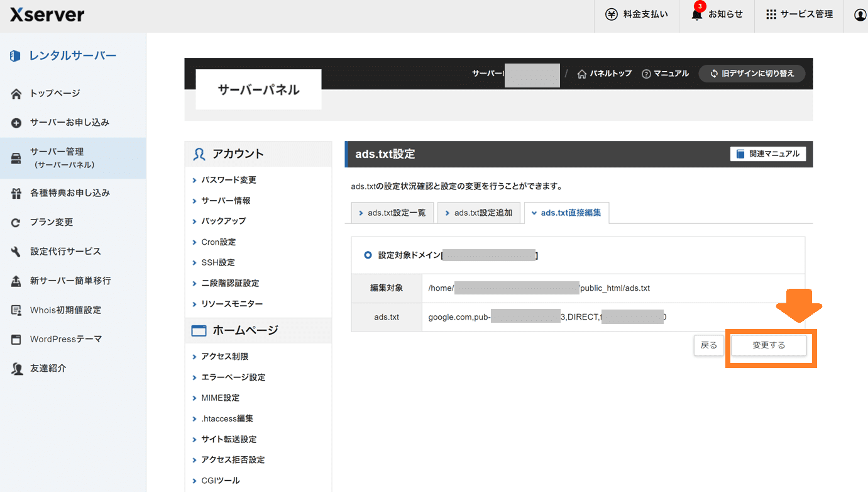This screenshot has height=492, width=868.
Task: Open the .htaccess編集 menu item
Action: [227, 418]
